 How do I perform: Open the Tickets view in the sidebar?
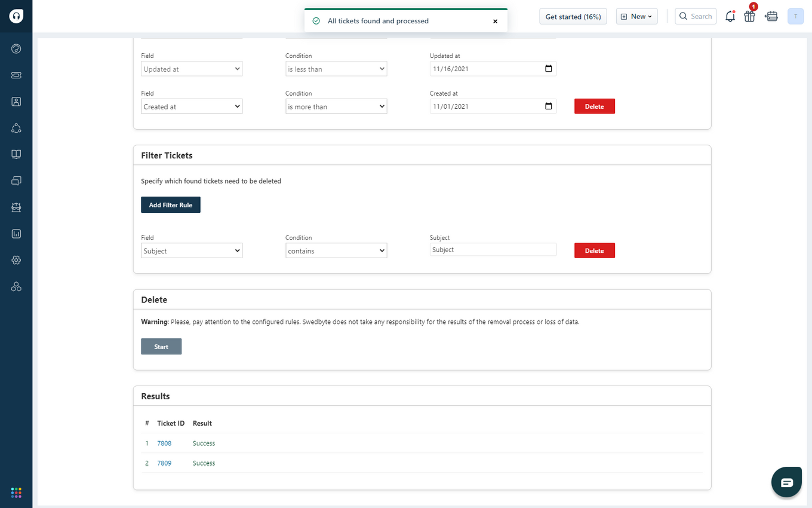16,75
